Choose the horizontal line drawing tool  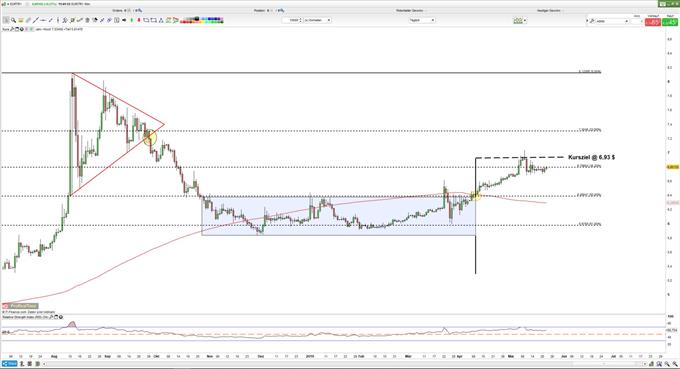pos(43,20)
